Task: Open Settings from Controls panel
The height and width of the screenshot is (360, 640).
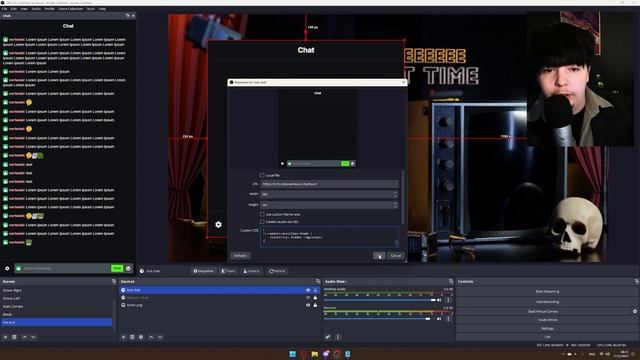Action: point(547,328)
